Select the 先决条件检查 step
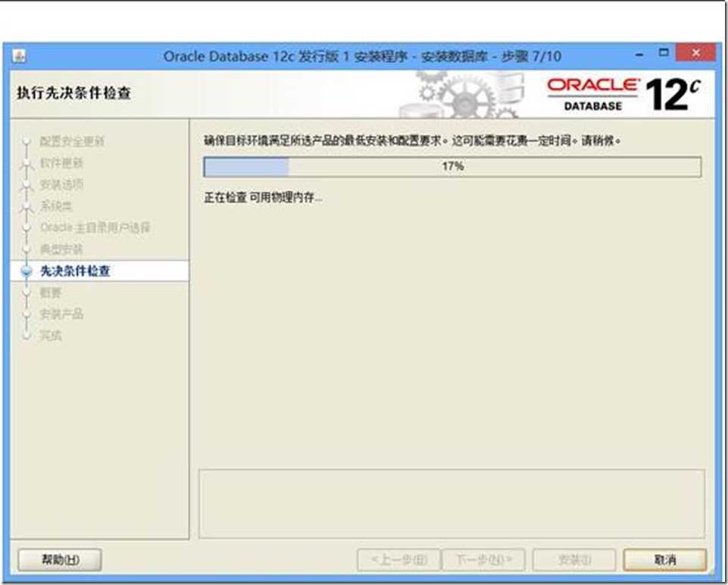Screen dimensions: 728x585 (75, 271)
